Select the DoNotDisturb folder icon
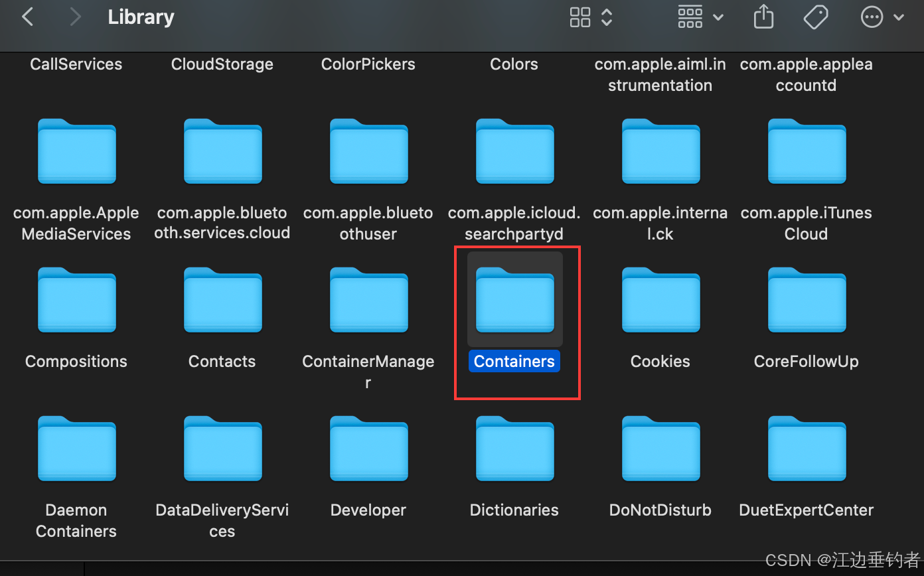This screenshot has height=576, width=924. point(661,448)
